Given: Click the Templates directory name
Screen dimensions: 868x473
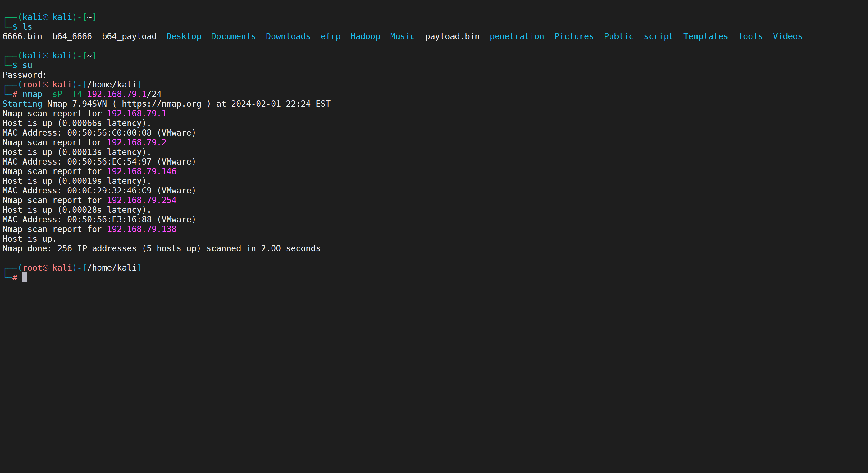Looking at the screenshot, I should pyautogui.click(x=705, y=36).
